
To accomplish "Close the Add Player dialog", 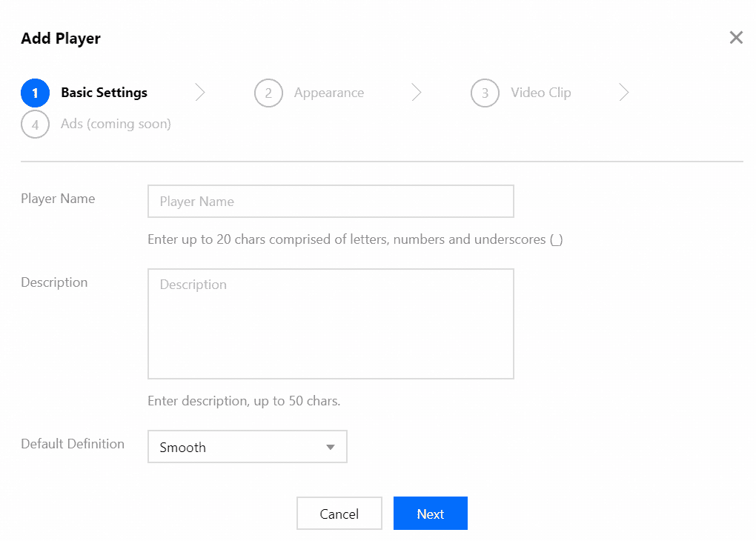I will (x=736, y=38).
